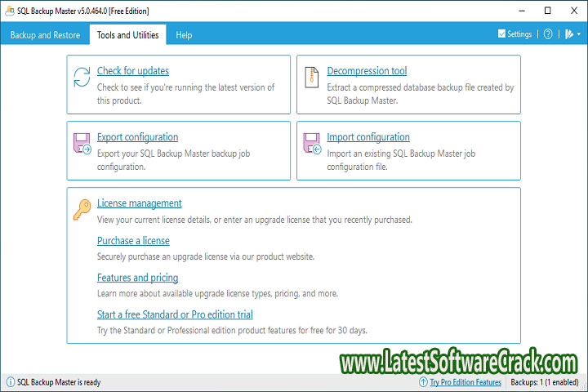588x392 pixels.
Task: Click the 'Learn more about available upgrade license' text
Action: (217, 293)
